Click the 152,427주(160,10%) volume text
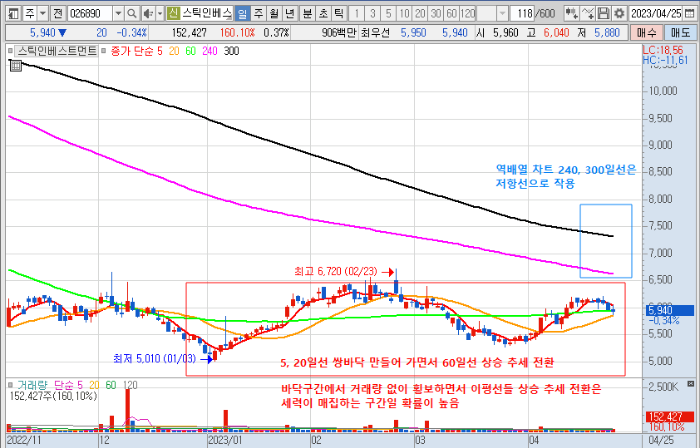 pyautogui.click(x=53, y=396)
